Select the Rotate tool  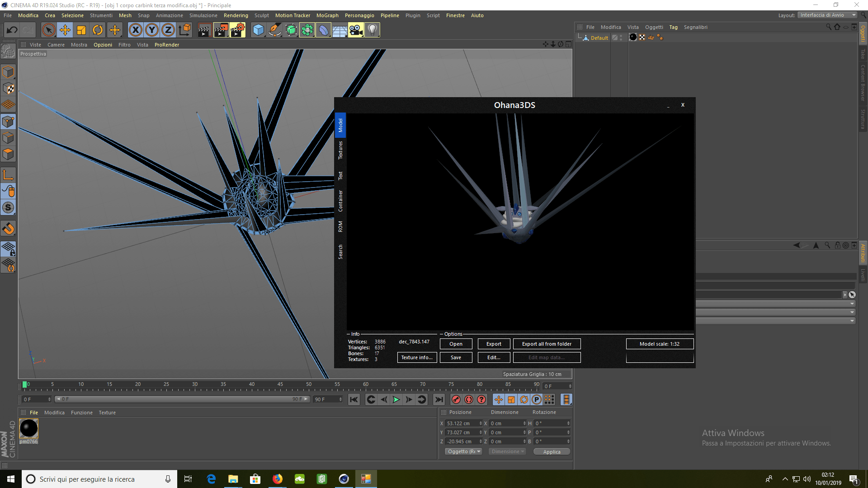click(98, 30)
